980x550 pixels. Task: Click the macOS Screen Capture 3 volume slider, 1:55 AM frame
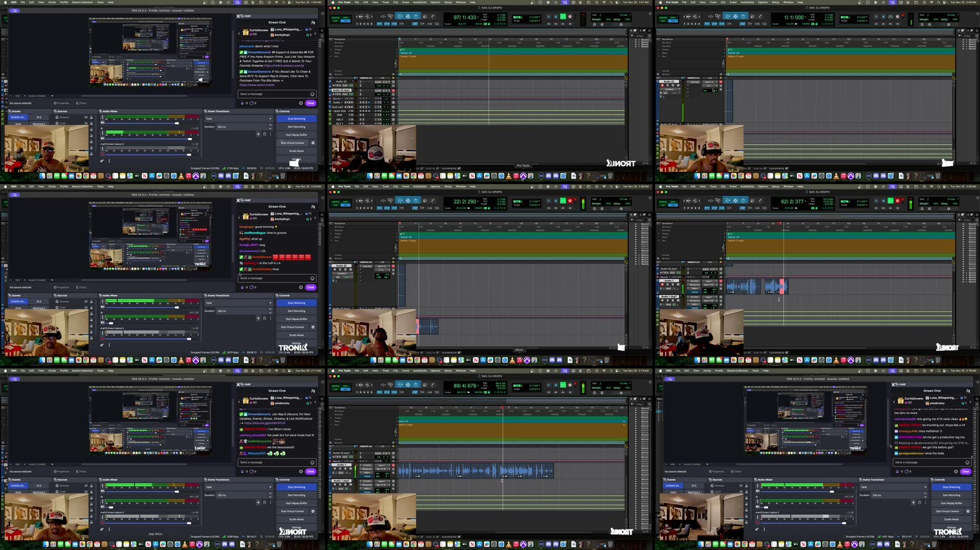152,155
